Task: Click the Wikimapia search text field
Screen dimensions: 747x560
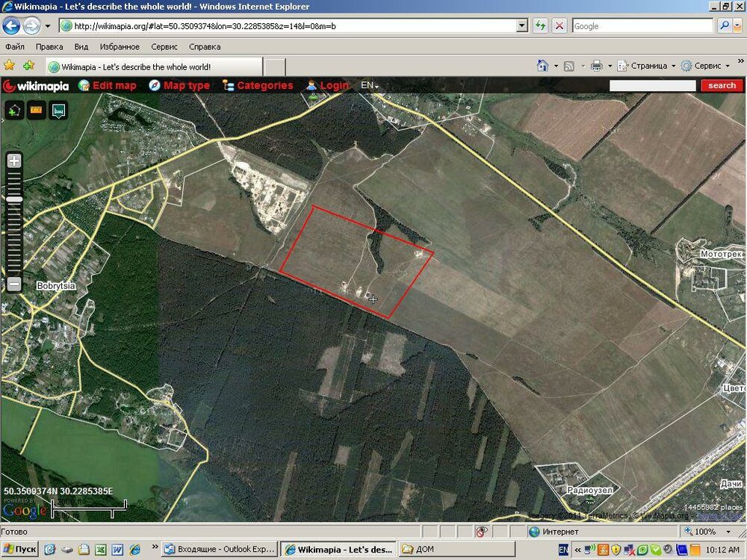Action: click(653, 85)
